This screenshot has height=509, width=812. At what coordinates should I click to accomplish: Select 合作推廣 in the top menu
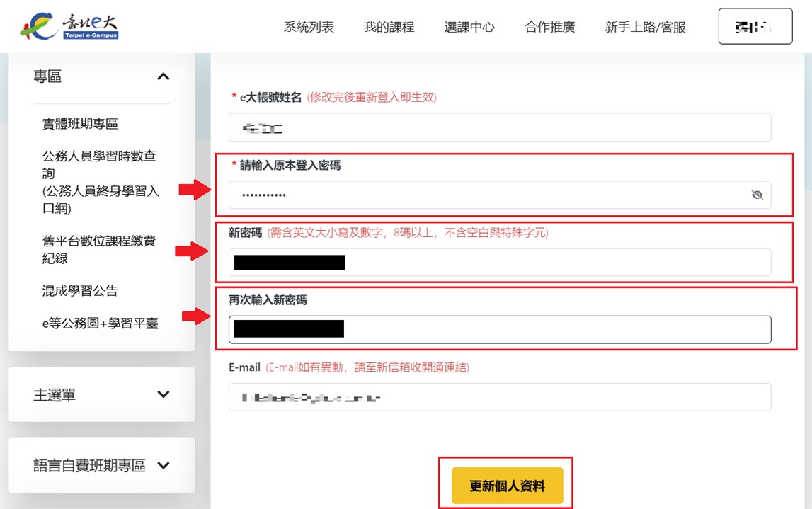coord(549,28)
